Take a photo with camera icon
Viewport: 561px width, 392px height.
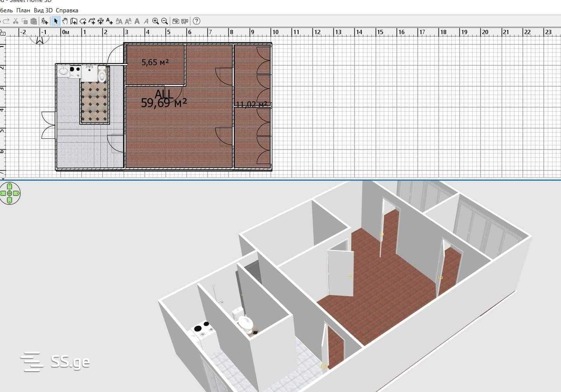click(x=176, y=21)
